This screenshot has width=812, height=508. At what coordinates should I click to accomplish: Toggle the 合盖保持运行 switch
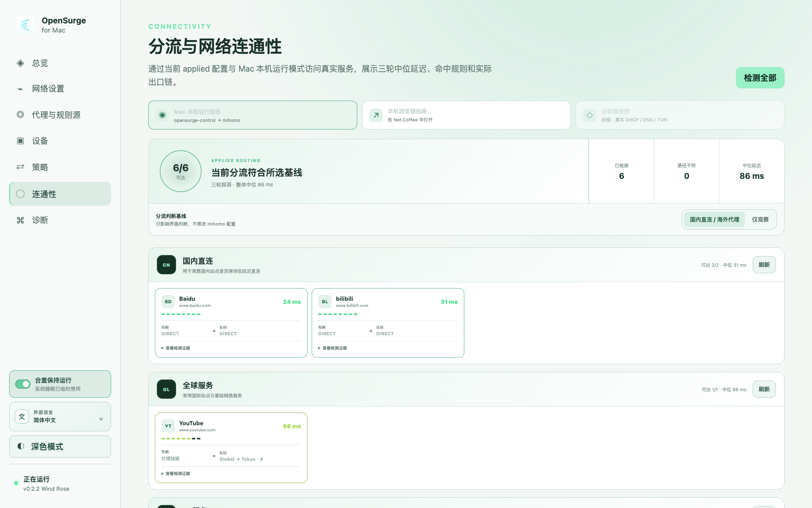(x=23, y=384)
